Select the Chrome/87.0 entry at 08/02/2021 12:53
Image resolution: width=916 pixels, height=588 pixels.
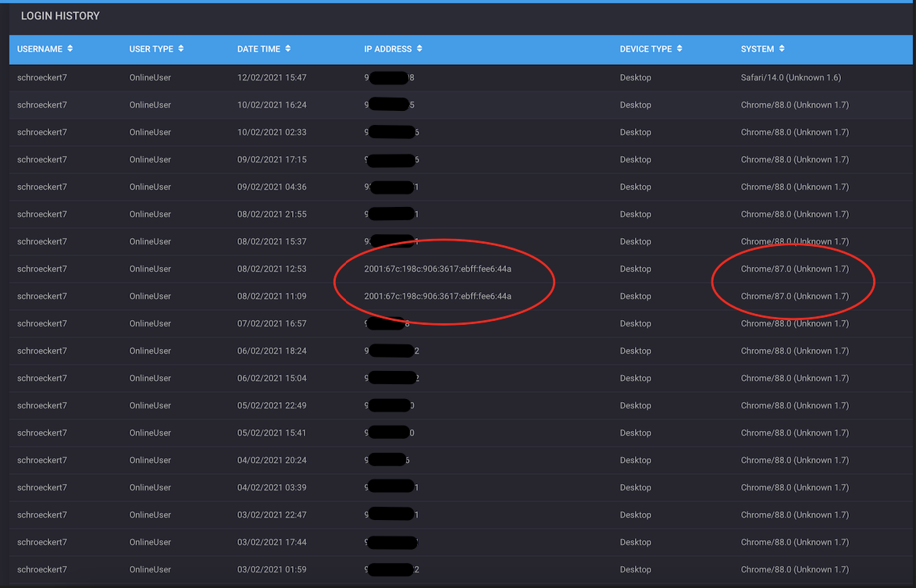pyautogui.click(x=794, y=269)
